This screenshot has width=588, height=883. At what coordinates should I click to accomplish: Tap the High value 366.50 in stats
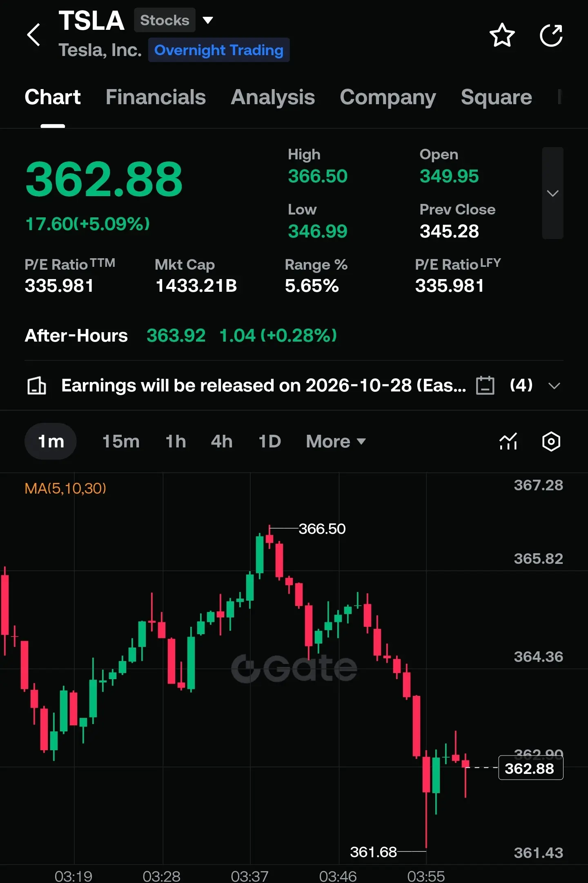pyautogui.click(x=318, y=176)
